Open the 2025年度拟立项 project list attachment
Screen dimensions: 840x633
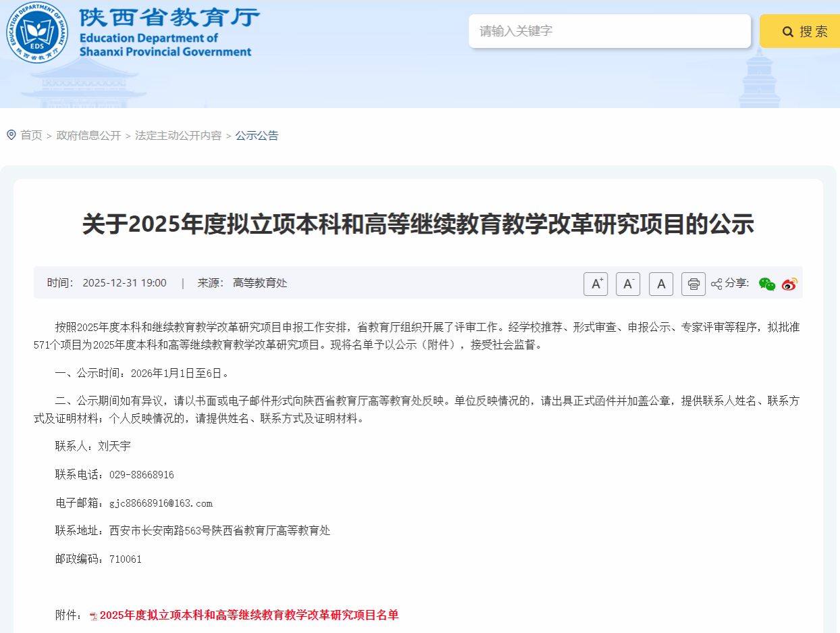[x=249, y=615]
